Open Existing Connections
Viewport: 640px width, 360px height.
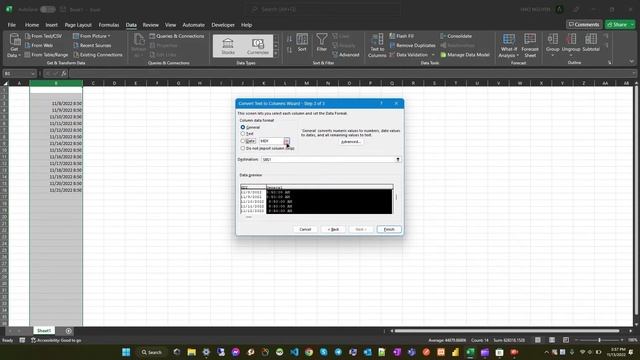(x=98, y=55)
